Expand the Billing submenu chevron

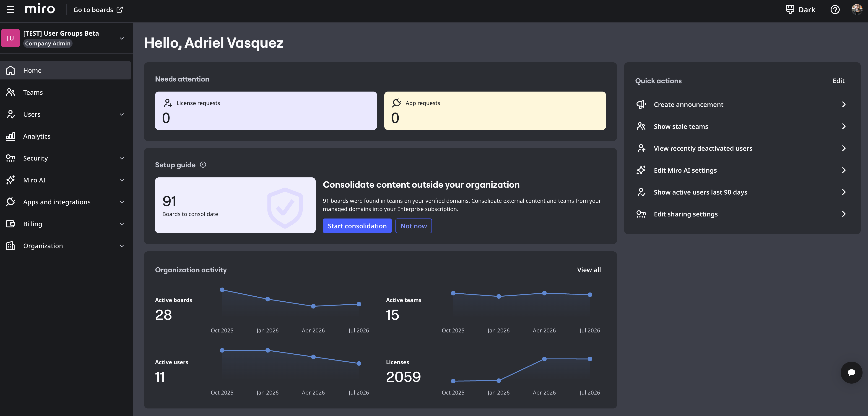tap(122, 224)
